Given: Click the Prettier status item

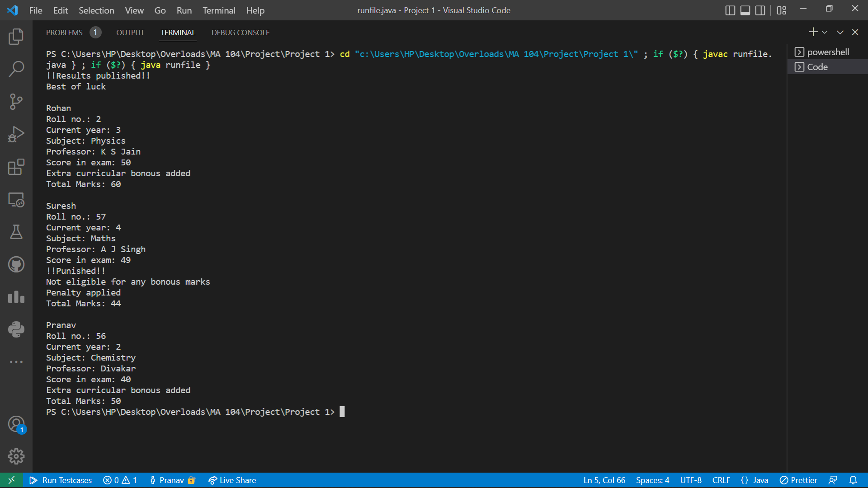Looking at the screenshot, I should [798, 480].
